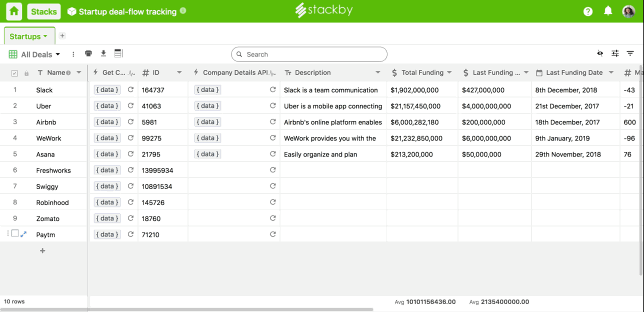The height and width of the screenshot is (312, 644).
Task: Click the print icon in the toolbar
Action: pyautogui.click(x=88, y=53)
